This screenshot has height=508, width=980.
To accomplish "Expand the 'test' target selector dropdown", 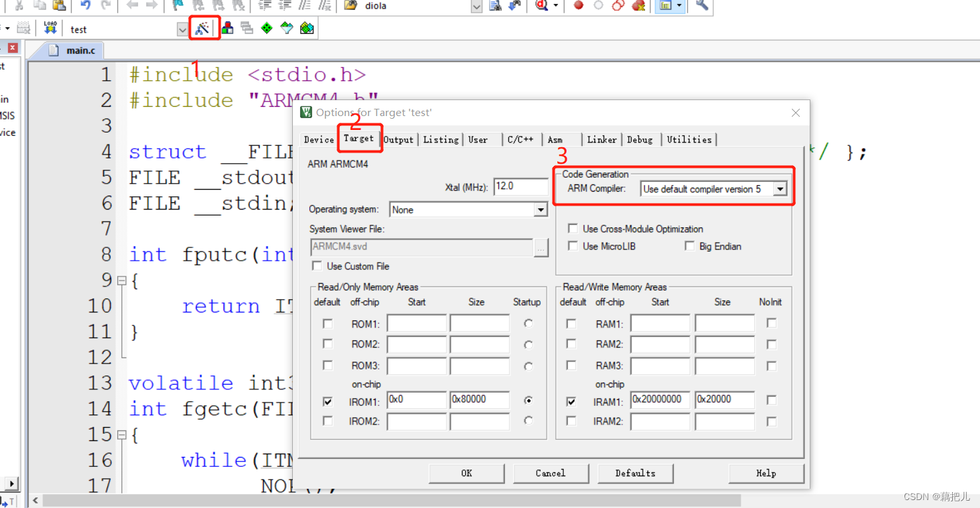I will 182,29.
